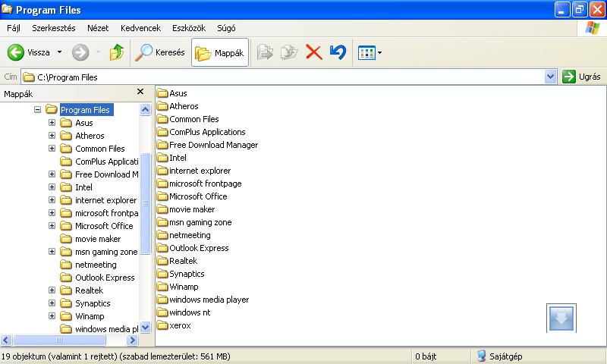Expand the Intel tree node
The height and width of the screenshot is (364, 607).
(52, 187)
